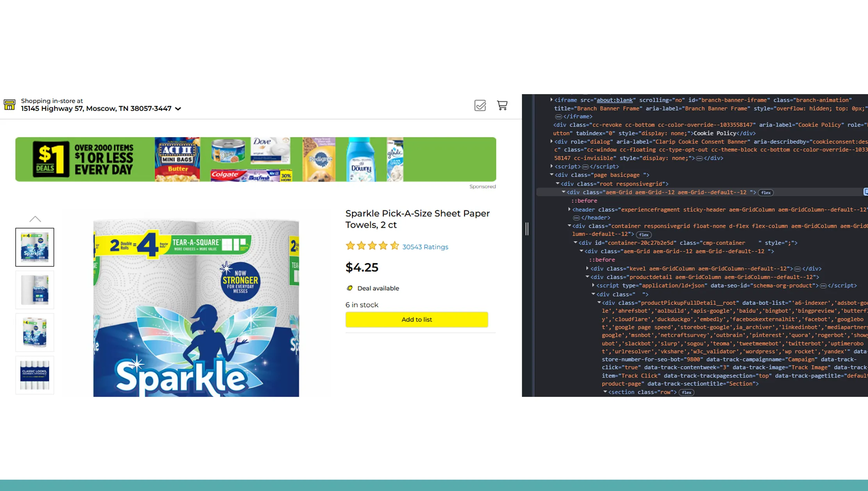This screenshot has height=491, width=868.
Task: Click the $1 Deals sponsored banner
Action: 255,159
